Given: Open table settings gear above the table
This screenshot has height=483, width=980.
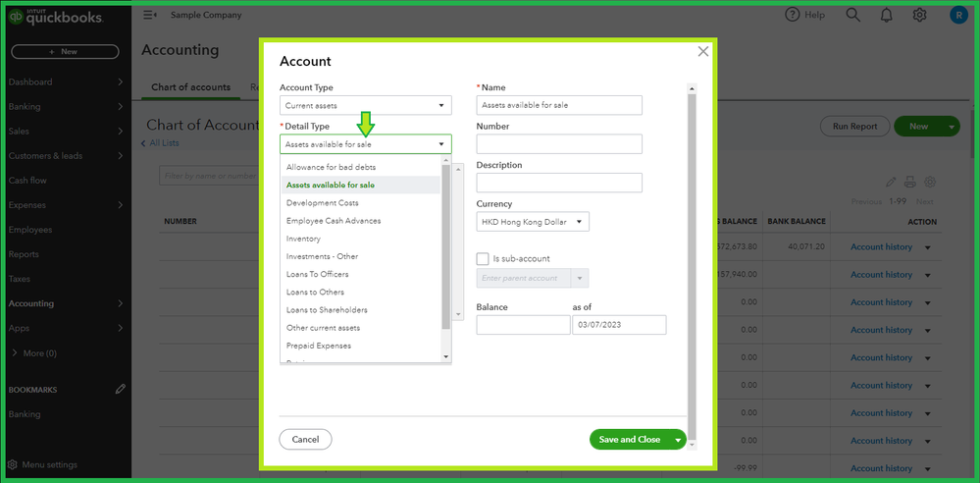Looking at the screenshot, I should coord(930,182).
